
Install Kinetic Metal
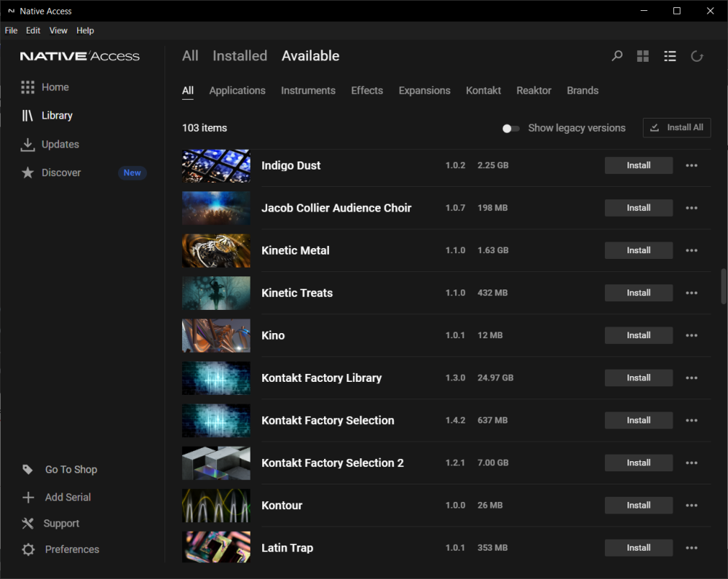point(638,250)
